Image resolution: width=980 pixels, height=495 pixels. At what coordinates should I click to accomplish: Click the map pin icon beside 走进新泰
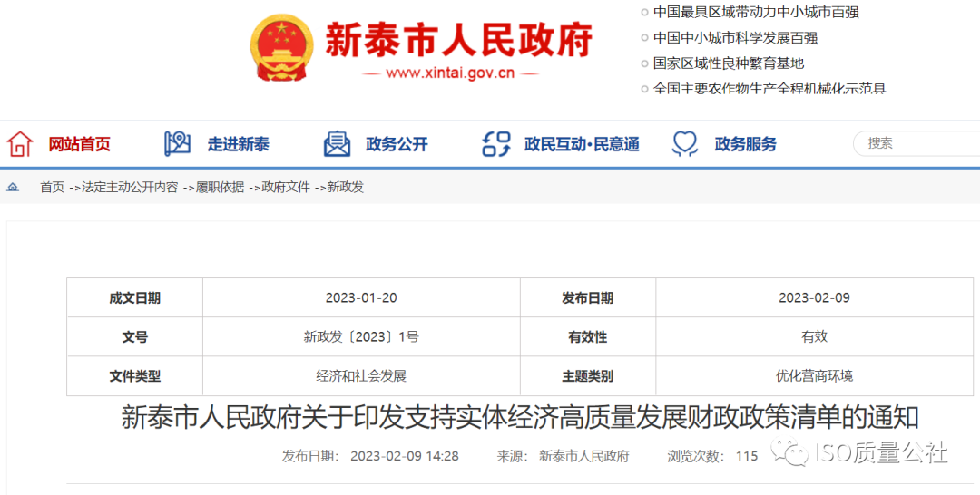point(177,144)
